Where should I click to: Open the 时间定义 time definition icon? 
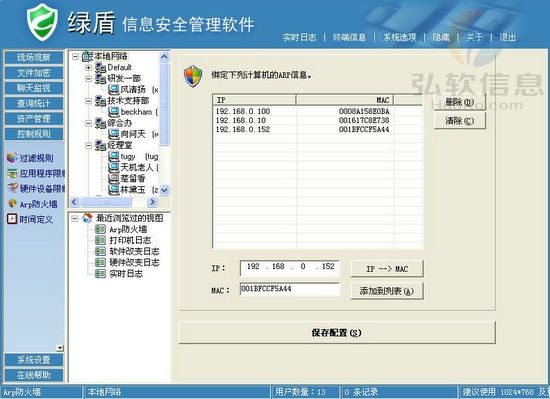coord(12,219)
